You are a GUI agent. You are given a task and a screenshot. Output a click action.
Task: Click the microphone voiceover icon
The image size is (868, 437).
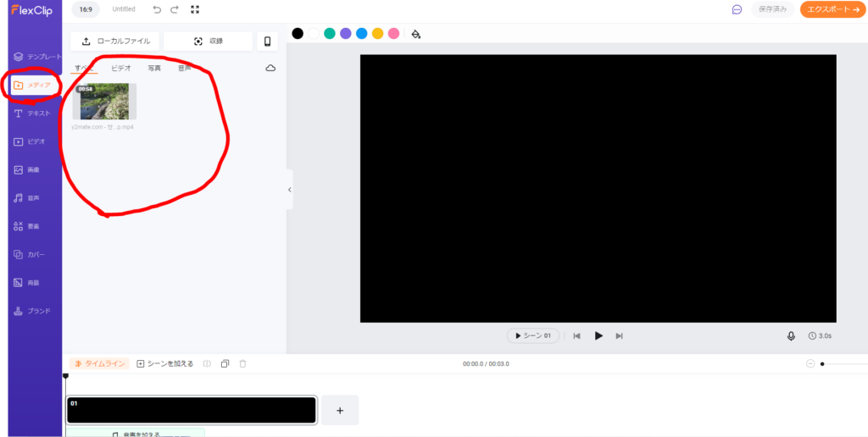791,336
